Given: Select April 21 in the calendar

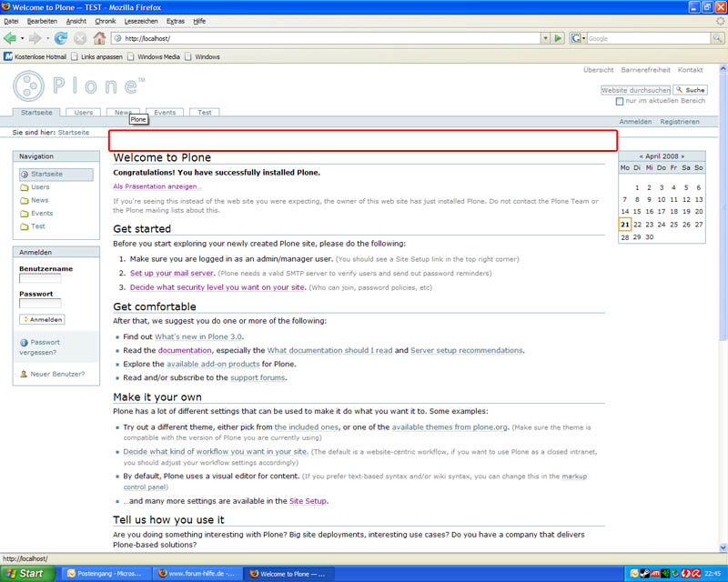Looking at the screenshot, I should pos(624,225).
